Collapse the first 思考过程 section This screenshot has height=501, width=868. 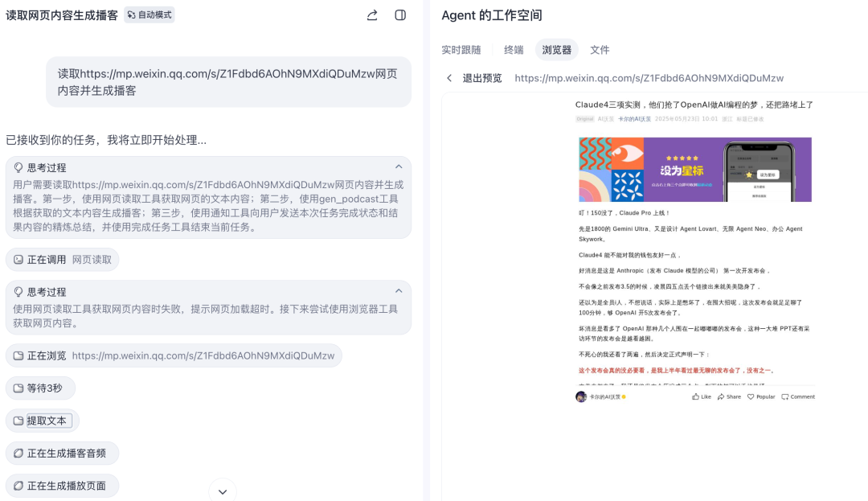(x=399, y=167)
